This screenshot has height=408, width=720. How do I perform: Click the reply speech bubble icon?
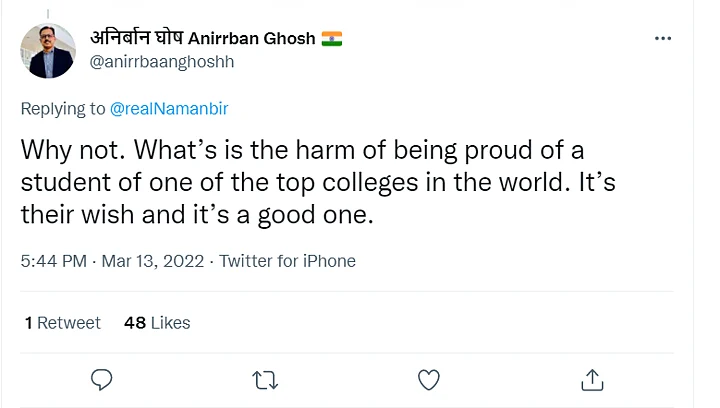pyautogui.click(x=101, y=379)
